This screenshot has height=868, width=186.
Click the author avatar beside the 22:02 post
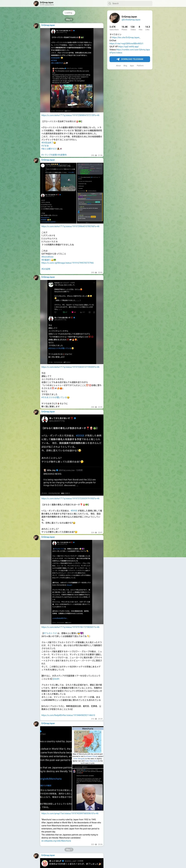(36, 160)
